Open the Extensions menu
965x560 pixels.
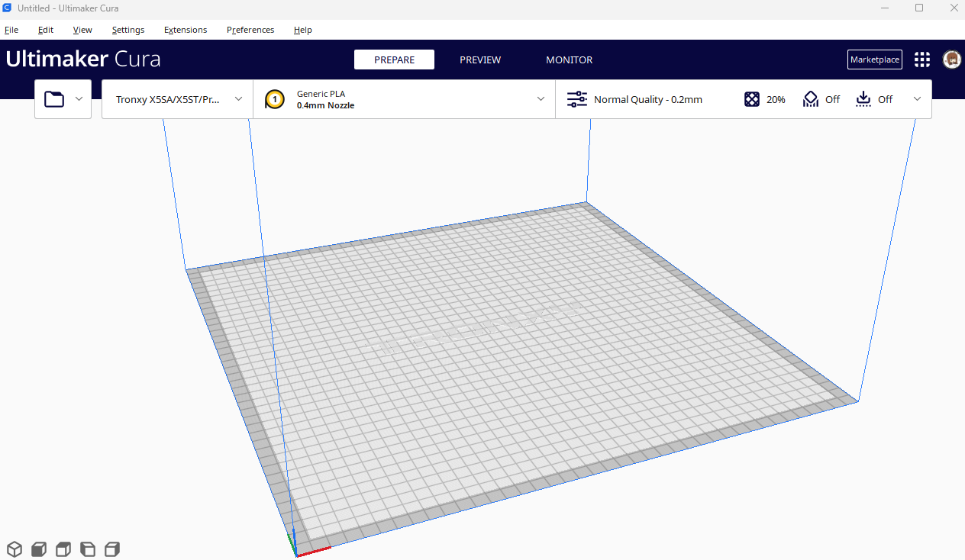(185, 30)
